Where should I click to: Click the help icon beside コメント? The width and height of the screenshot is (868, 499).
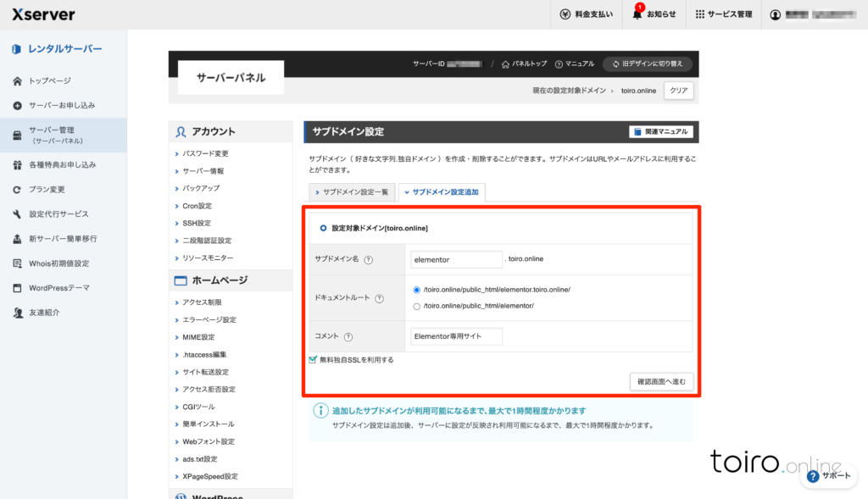(348, 337)
